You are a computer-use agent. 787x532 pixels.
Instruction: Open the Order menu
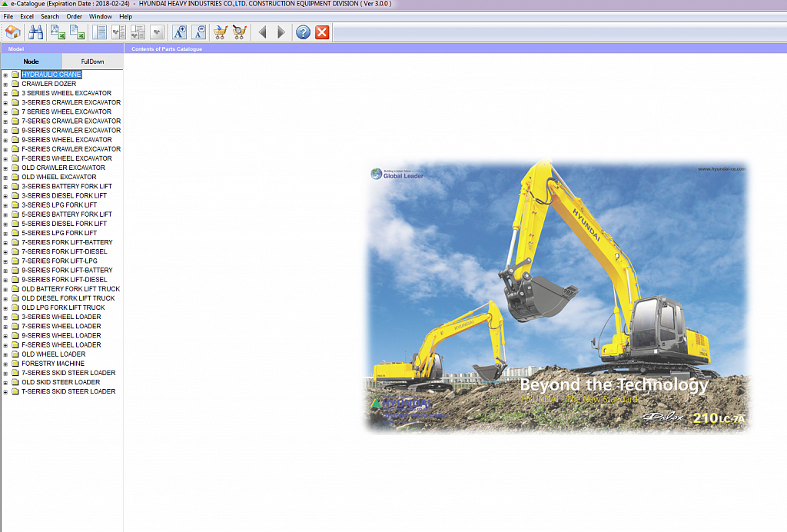[x=75, y=17]
